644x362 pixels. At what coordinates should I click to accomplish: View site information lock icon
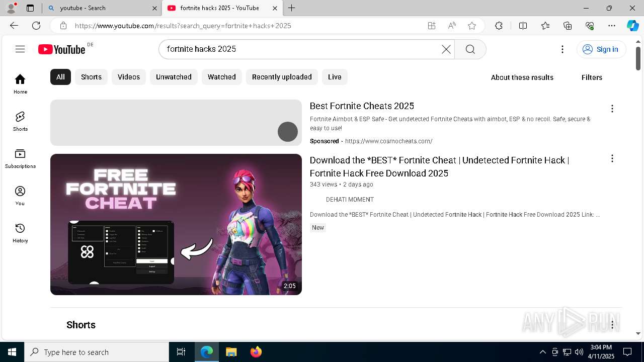(x=63, y=26)
